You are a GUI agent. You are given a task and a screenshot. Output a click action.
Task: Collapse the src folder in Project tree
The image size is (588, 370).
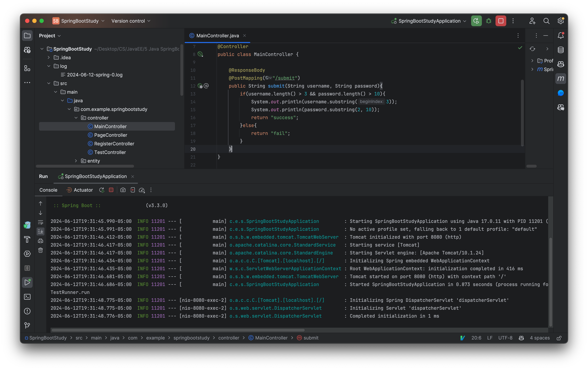49,83
